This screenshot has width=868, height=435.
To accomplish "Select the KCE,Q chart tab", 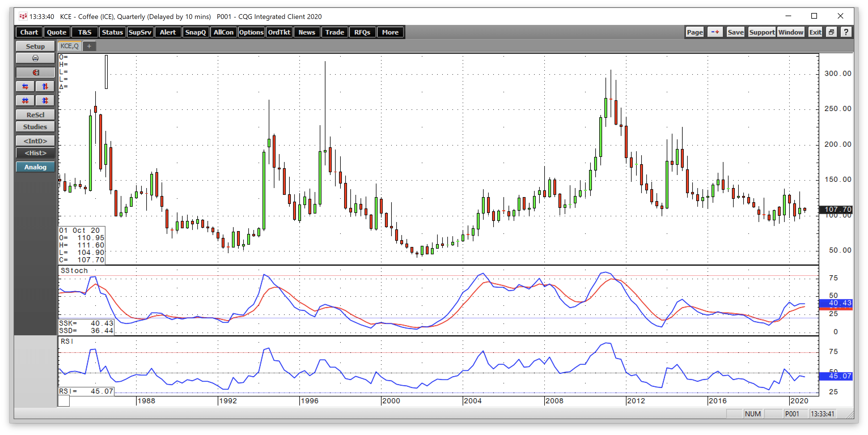I will [x=70, y=46].
